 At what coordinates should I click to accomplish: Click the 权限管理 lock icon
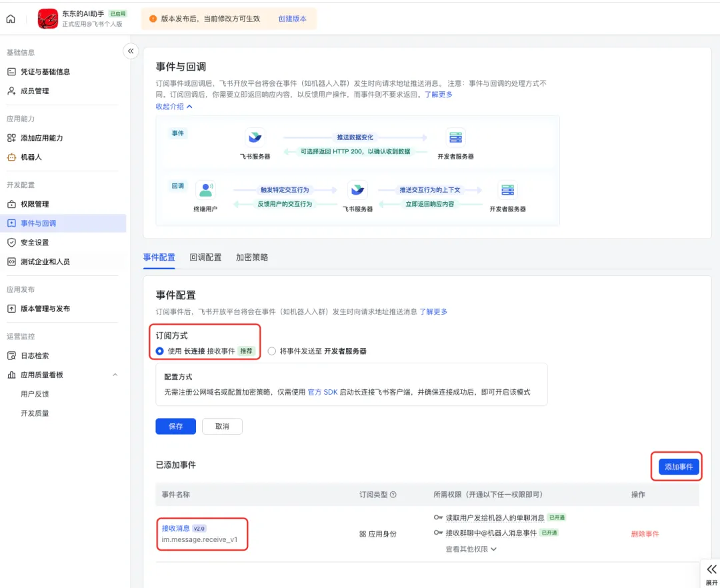pos(11,204)
